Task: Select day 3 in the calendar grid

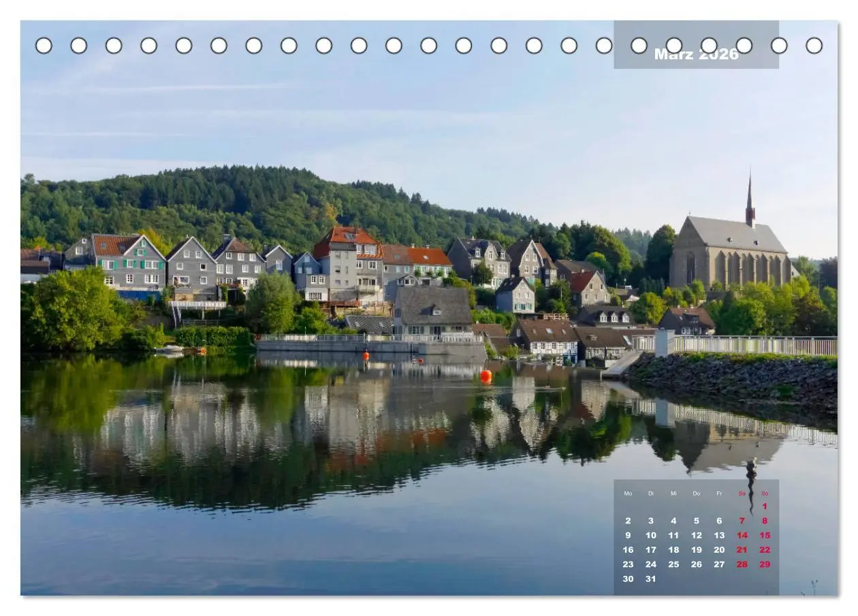Action: point(651,521)
